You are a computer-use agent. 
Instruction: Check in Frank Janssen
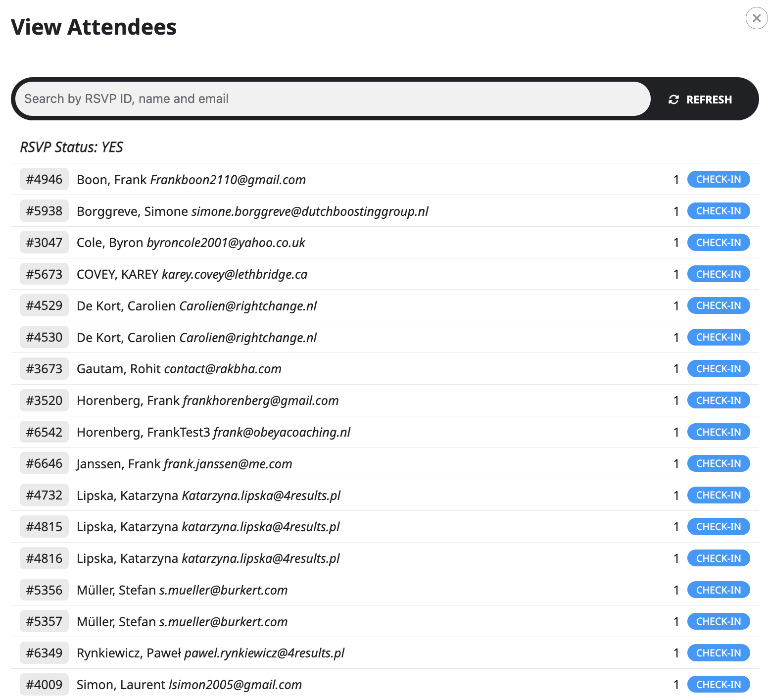click(x=719, y=463)
